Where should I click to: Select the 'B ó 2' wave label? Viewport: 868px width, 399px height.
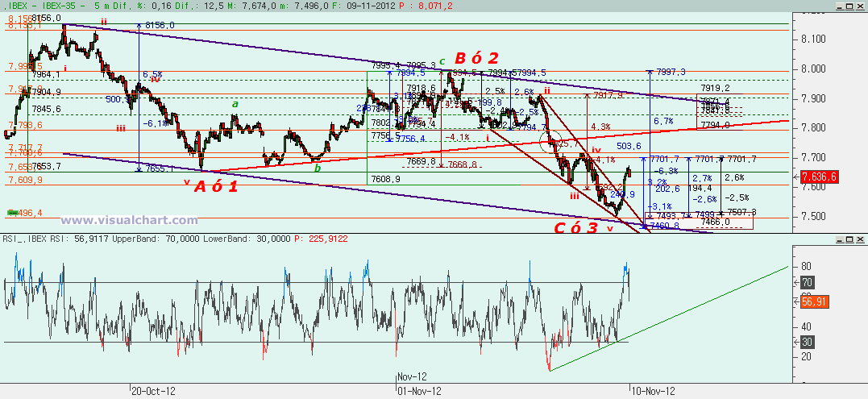[x=478, y=58]
